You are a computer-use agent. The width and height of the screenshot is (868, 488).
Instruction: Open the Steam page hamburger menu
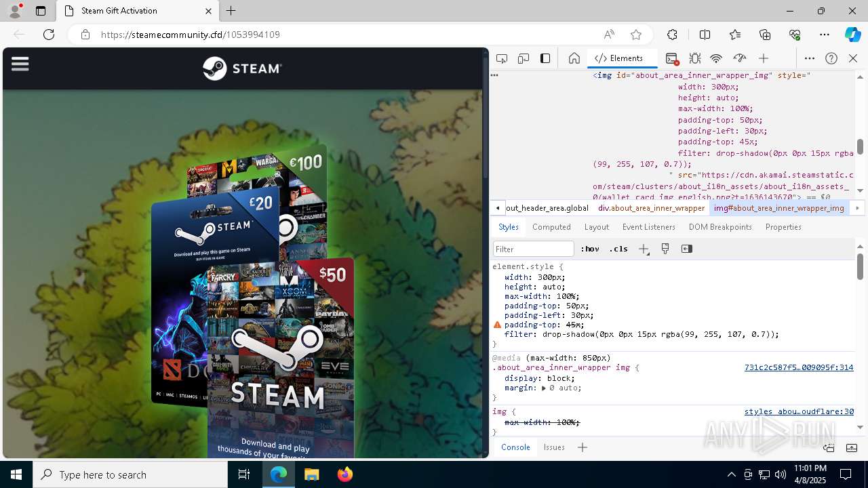coord(20,64)
